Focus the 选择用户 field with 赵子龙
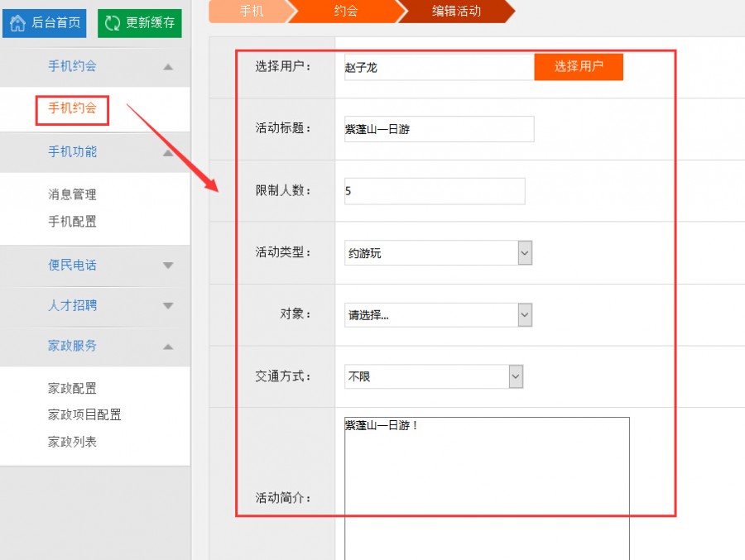Screen dimensions: 745x560 pyautogui.click(x=440, y=67)
